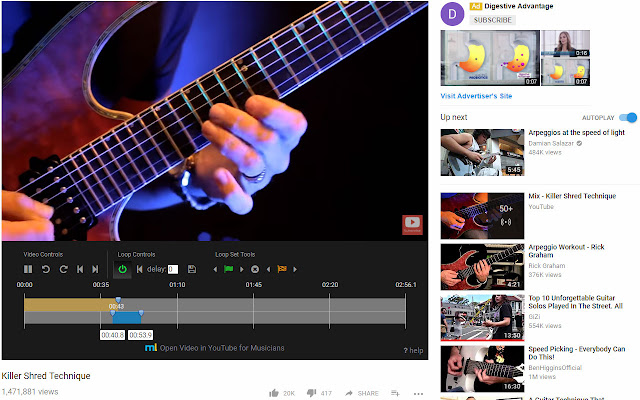Open Arpeggios at the speed of light thumbnail
The image size is (640, 400).
click(x=482, y=153)
